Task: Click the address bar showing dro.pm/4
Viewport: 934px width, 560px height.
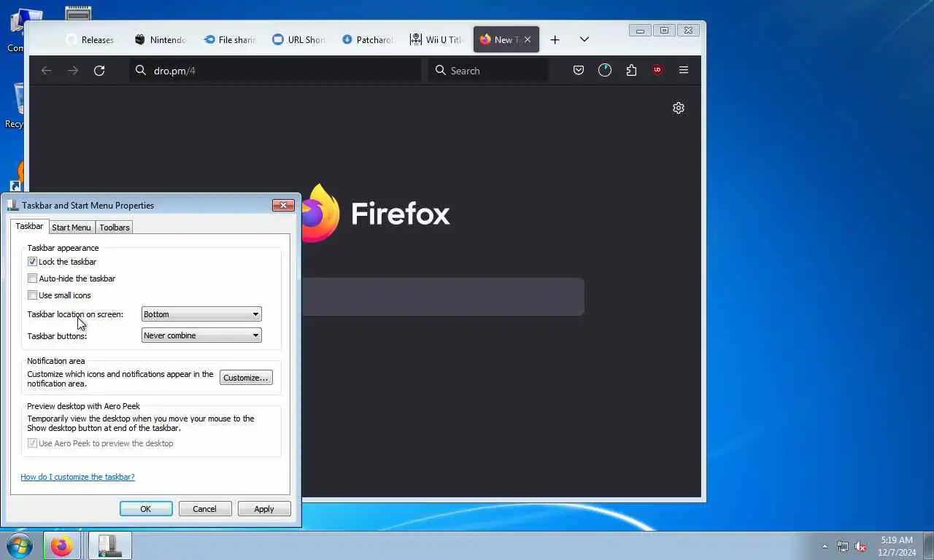Action: [x=275, y=71]
